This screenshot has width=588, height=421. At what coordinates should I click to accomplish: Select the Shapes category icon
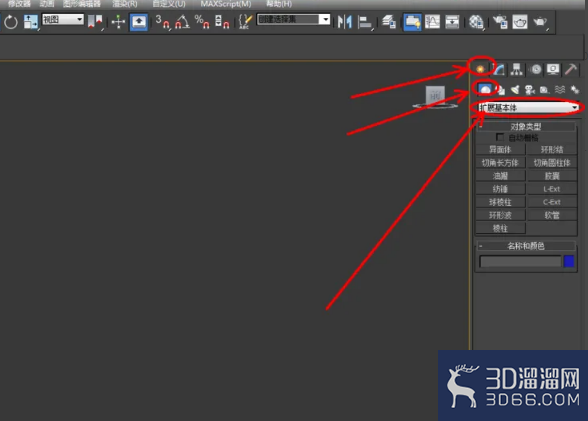tap(501, 90)
